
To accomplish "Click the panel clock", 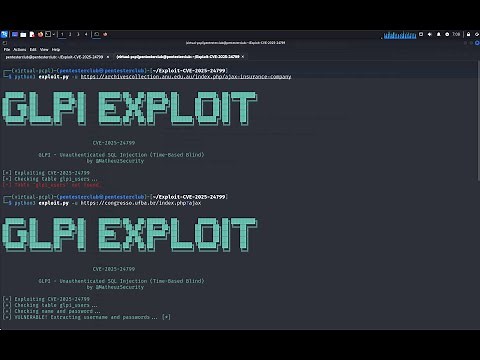I will click(x=456, y=34).
